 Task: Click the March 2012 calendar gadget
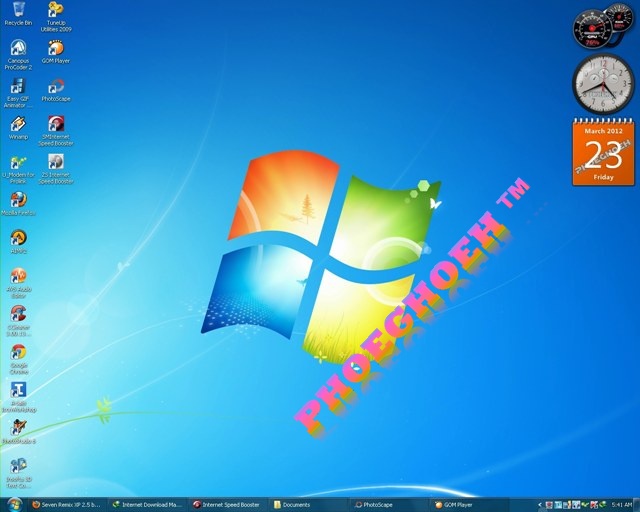point(603,152)
